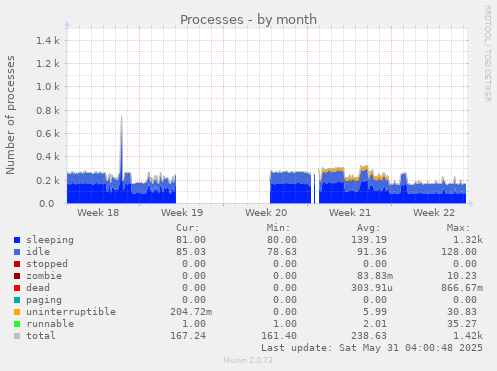
Task: Click the sleeping legend color swatch
Action: (x=17, y=240)
